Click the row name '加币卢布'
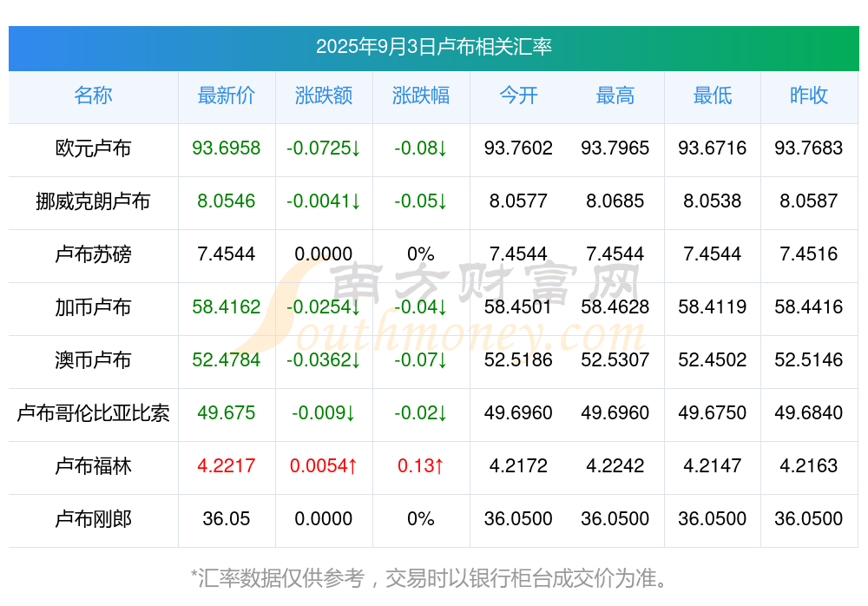Image resolution: width=868 pixels, height=606 pixels. click(x=93, y=306)
